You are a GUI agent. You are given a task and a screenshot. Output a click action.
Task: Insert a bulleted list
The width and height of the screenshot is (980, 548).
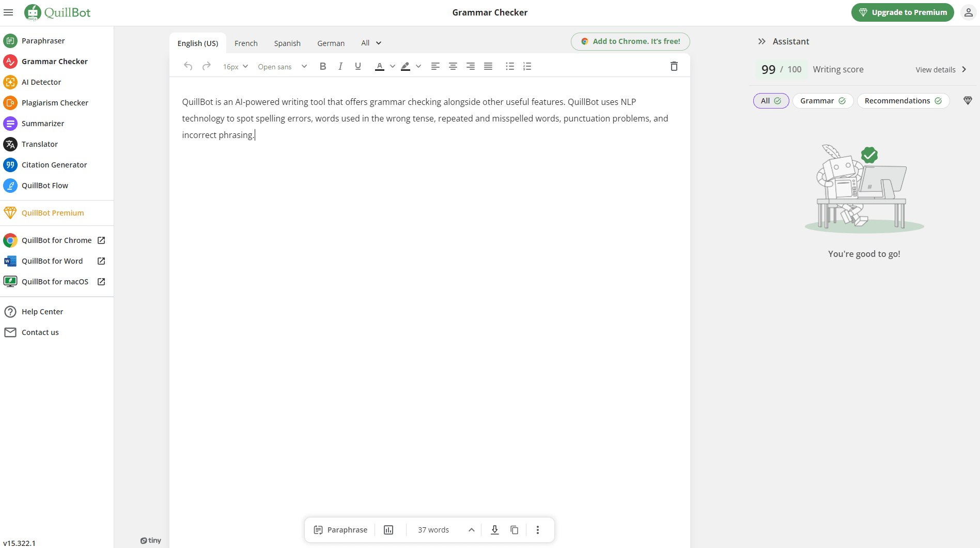click(x=510, y=66)
